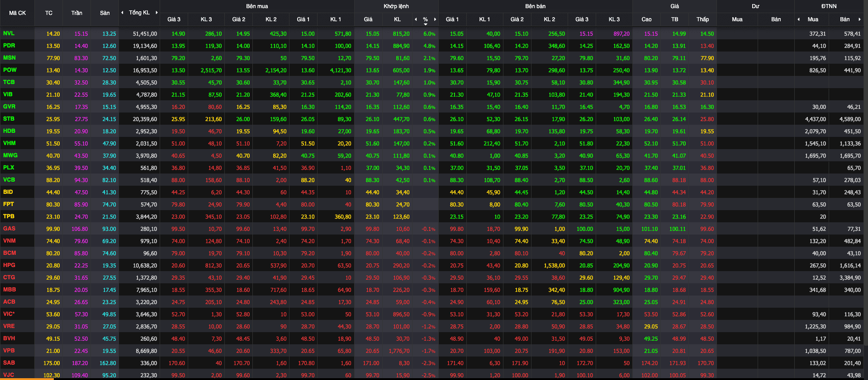868x380 pixels.
Task: Click VPB matched volume 1,776,70
Action: click(399, 351)
